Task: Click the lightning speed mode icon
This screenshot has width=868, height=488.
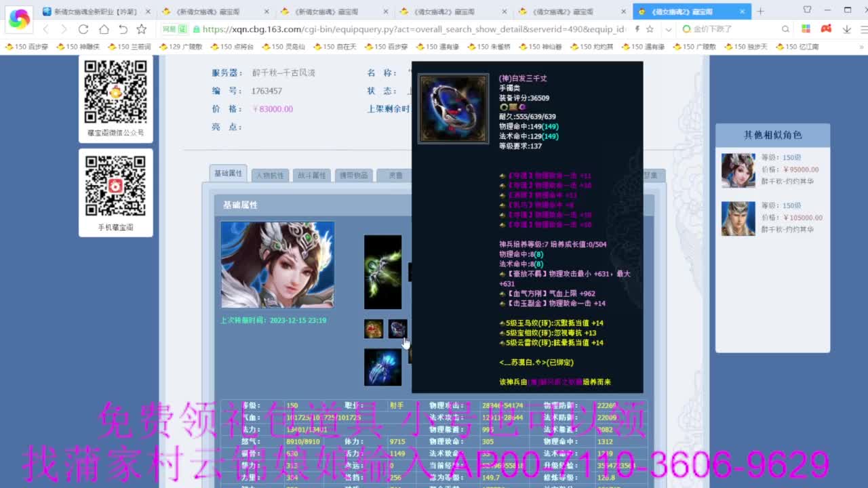Action: [x=637, y=29]
